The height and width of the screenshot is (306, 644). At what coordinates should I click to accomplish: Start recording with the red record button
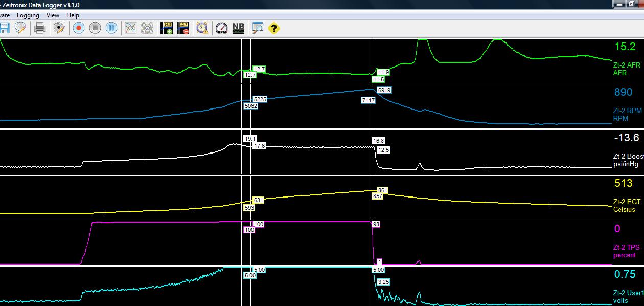(78, 28)
